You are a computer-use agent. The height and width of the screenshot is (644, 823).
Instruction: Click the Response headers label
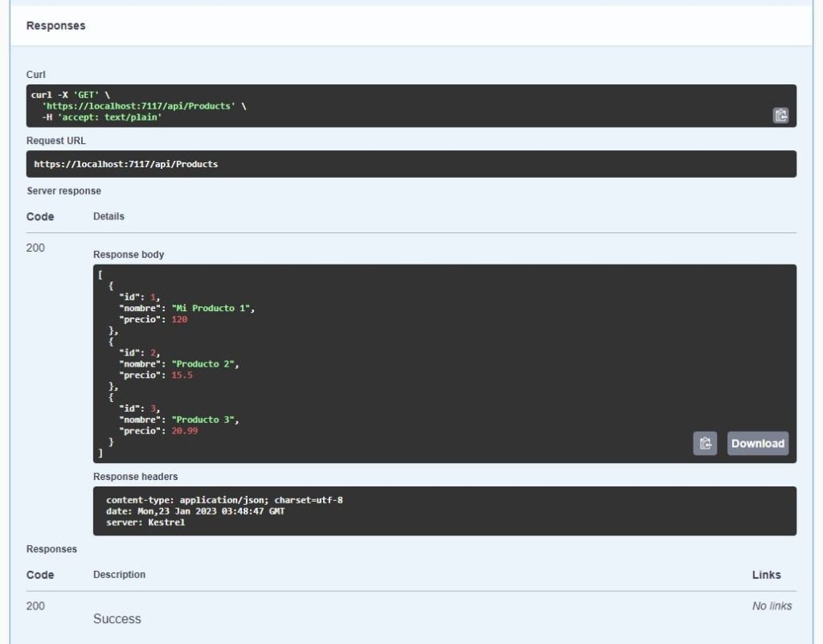click(x=135, y=477)
